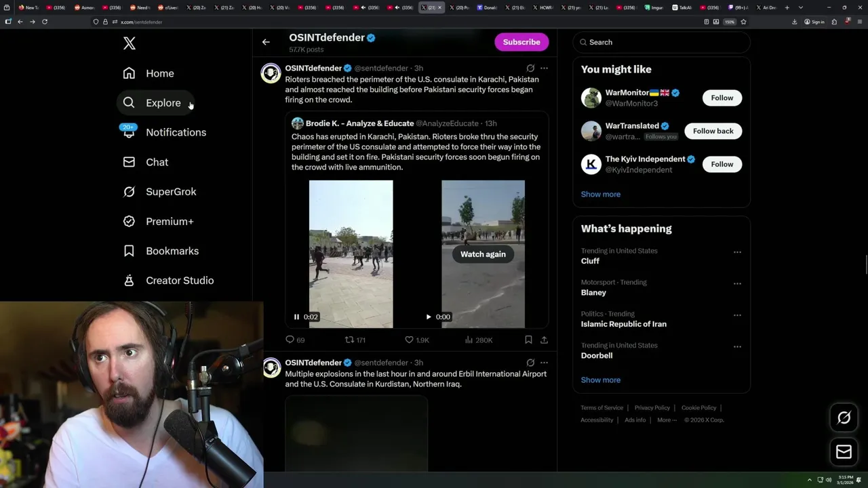Open Notifications in the sidebar
This screenshot has width=868, height=488.
(164, 132)
